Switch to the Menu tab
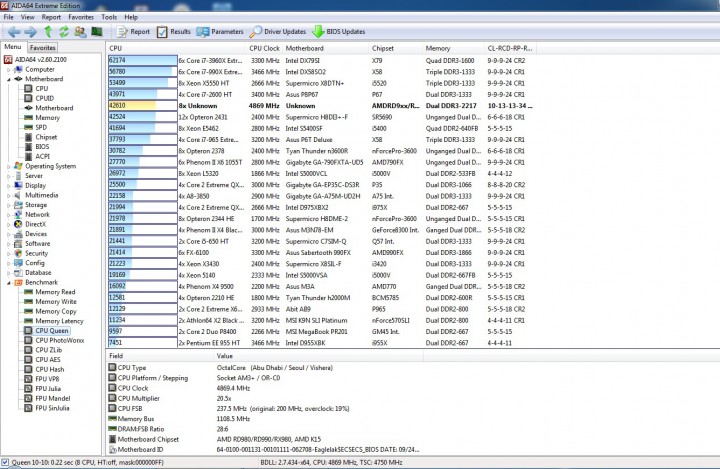 click(13, 47)
